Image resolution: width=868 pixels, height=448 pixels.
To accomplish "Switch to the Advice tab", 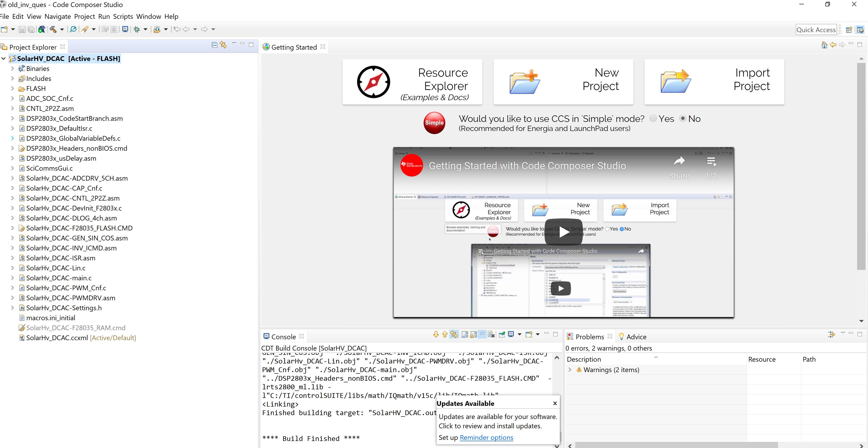I will 632,337.
